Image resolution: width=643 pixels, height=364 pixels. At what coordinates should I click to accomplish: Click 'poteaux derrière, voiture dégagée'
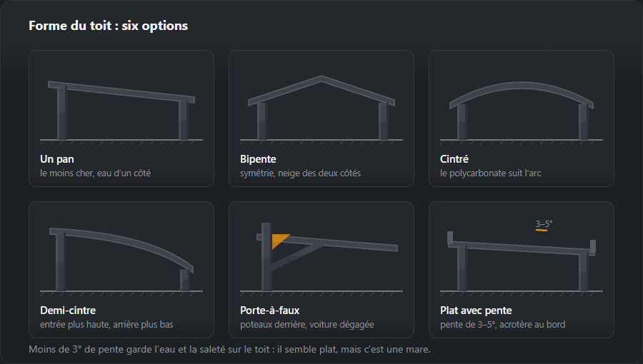pos(307,325)
